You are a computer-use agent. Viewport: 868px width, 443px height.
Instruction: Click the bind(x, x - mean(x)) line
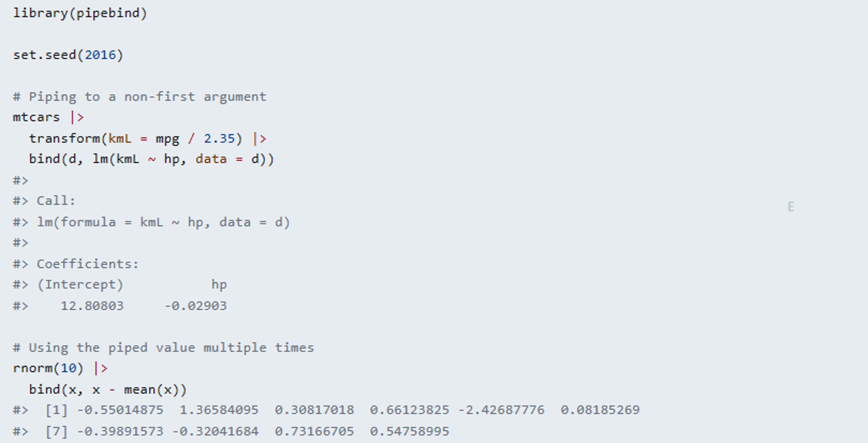pyautogui.click(x=108, y=390)
